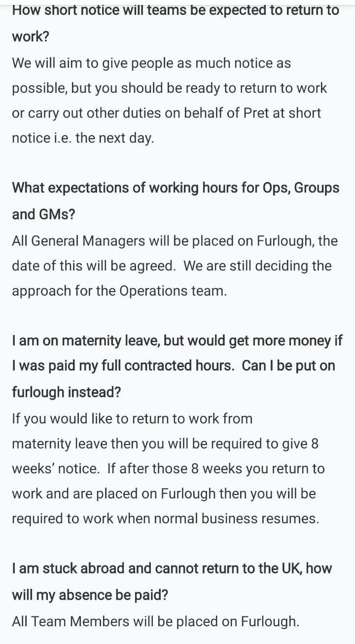Tap the "furlough instead?" line
This screenshot has width=355, height=644.
click(x=66, y=392)
